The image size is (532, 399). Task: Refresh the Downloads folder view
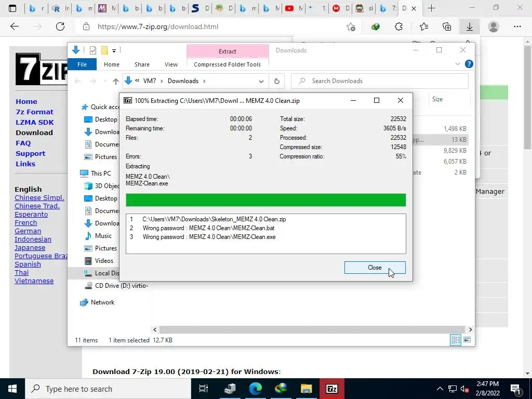pos(276,81)
